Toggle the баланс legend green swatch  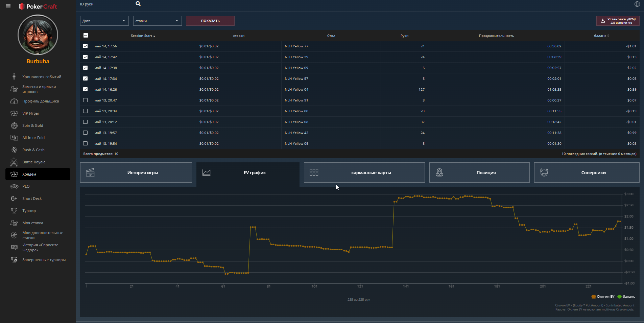(619, 297)
